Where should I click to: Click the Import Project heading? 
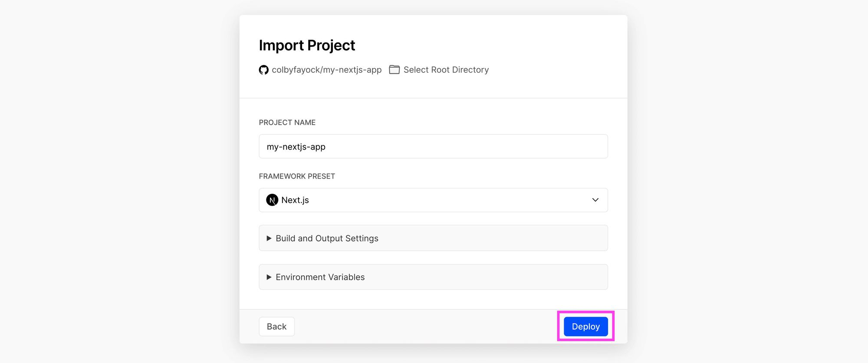pos(307,46)
